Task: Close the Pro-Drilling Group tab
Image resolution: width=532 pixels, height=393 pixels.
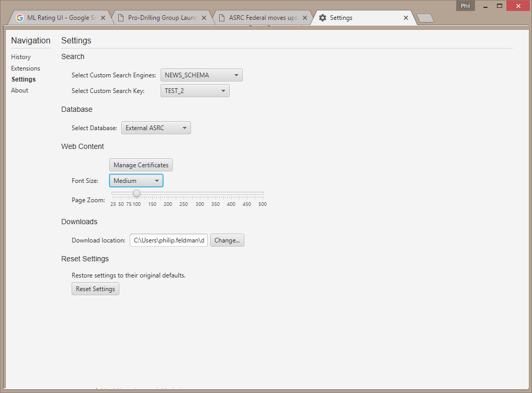Action: [204, 18]
